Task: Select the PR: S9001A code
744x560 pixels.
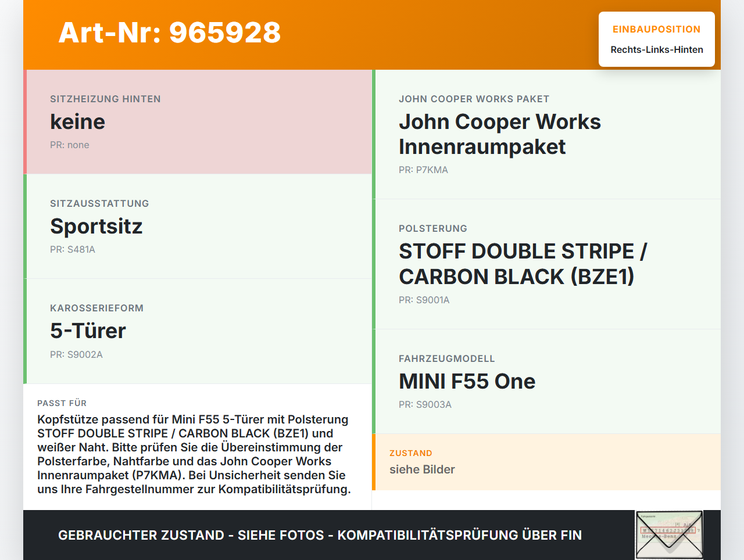Action: pos(424,300)
